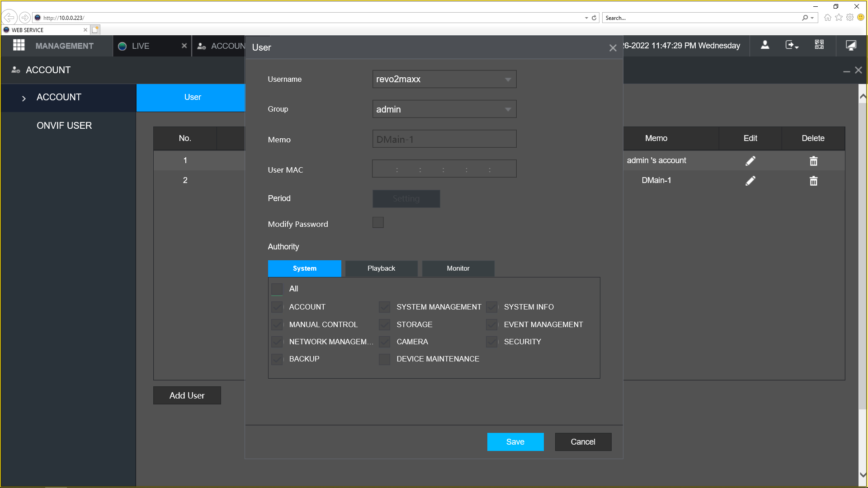Toggle the ACCOUNT authority checkbox
Image resolution: width=868 pixels, height=488 pixels.
tap(277, 307)
